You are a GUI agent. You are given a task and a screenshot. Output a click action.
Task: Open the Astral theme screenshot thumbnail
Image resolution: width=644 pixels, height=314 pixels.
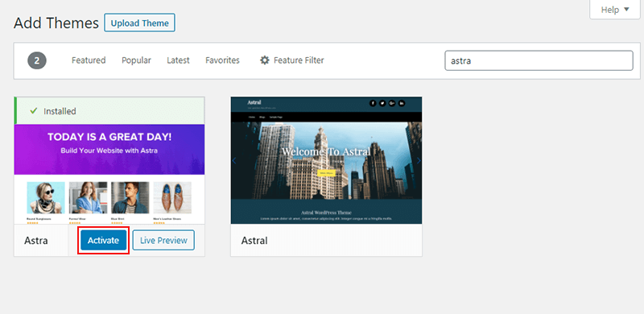[326, 160]
